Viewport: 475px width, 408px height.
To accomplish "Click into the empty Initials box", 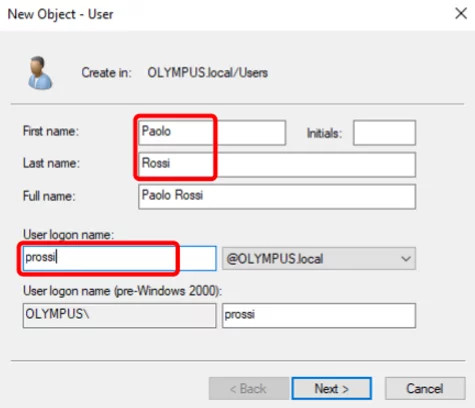I will tap(384, 133).
